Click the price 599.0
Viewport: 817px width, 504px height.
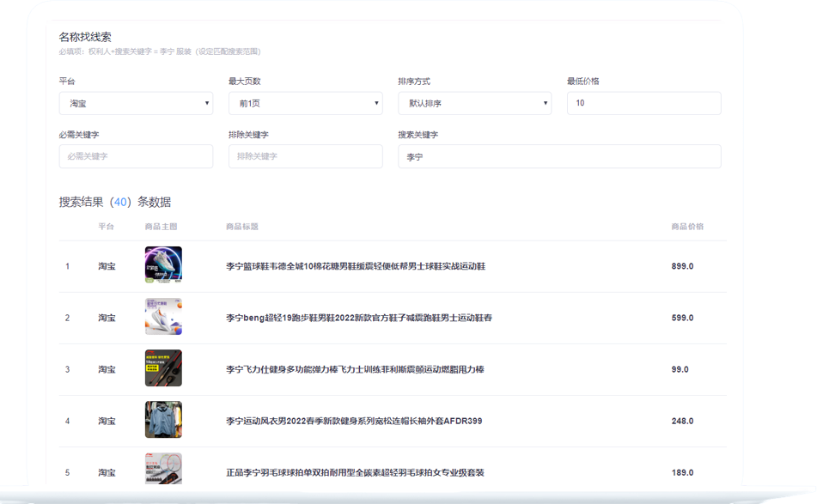683,318
